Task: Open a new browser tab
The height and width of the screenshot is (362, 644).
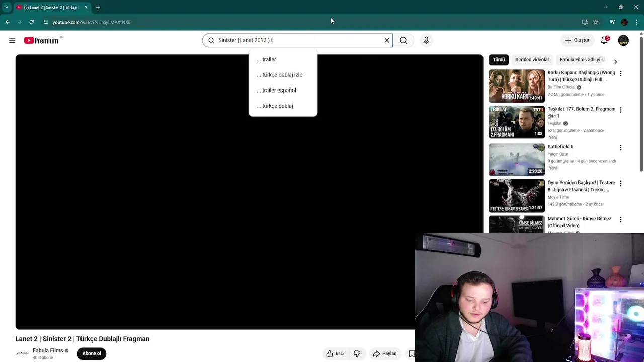Action: tap(98, 7)
